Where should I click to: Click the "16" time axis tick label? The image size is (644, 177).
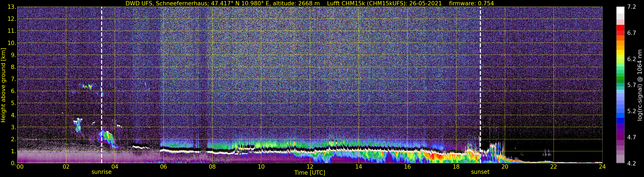coord(407,167)
